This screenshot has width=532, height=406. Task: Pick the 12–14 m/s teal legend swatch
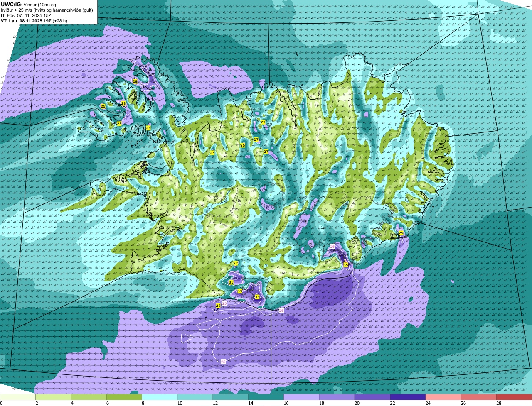coord(231,397)
